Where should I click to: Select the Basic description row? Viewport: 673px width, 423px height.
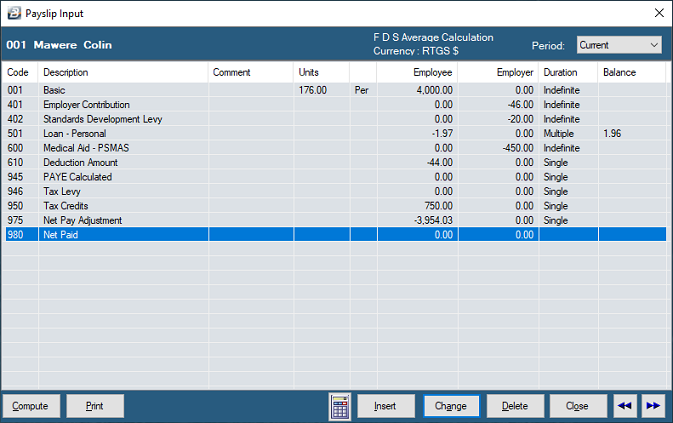click(336, 90)
